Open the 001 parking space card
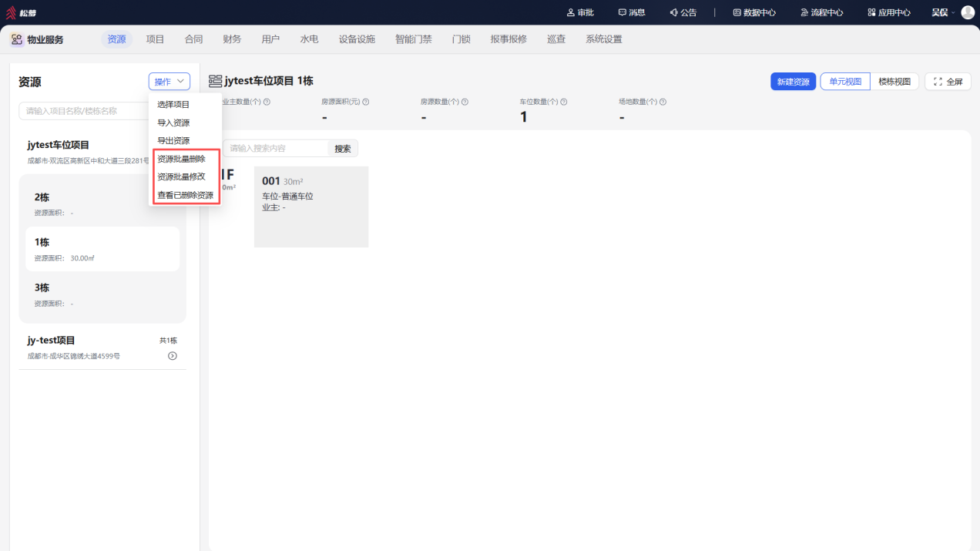The image size is (980, 551). 311,207
